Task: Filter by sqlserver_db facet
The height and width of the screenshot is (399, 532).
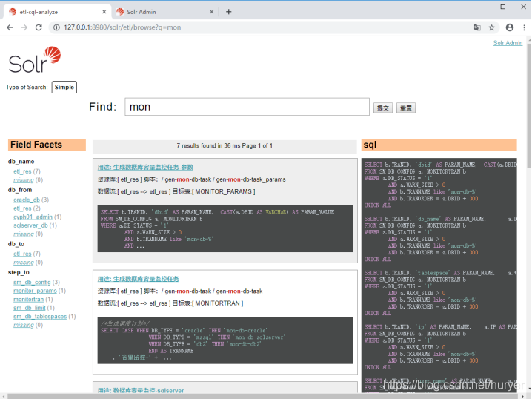Action: click(x=30, y=225)
